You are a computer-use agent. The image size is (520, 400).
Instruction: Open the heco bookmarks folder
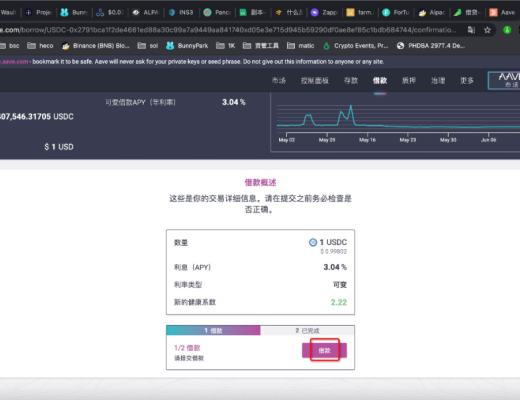coord(40,46)
